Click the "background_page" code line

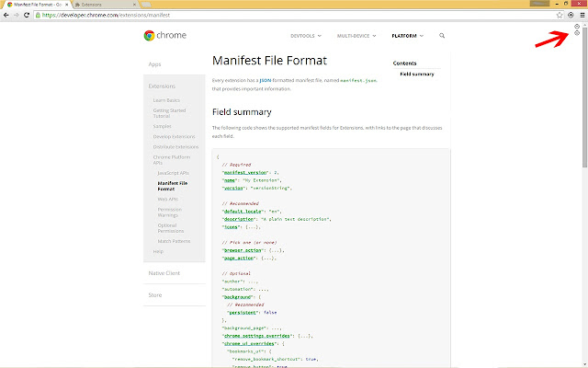click(252, 328)
